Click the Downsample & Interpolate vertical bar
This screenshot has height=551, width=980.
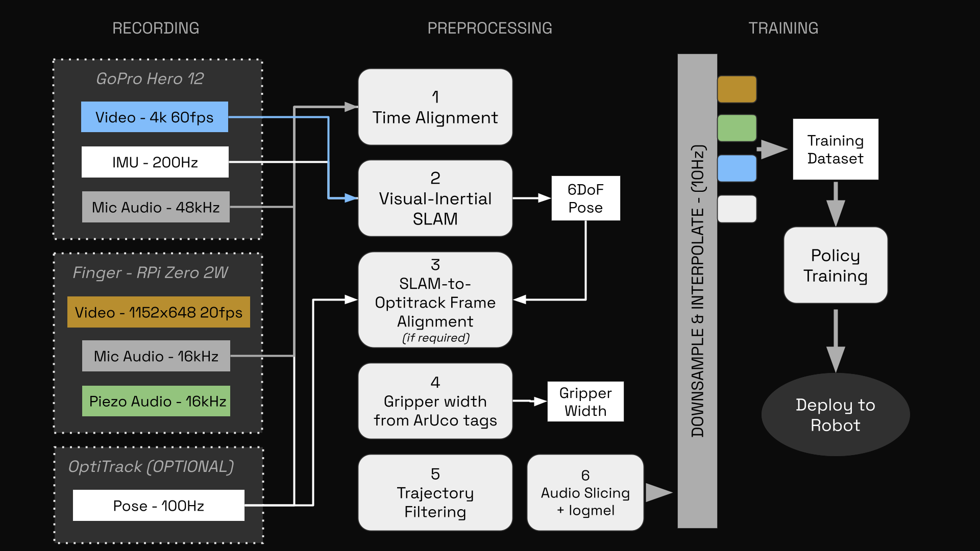click(697, 291)
